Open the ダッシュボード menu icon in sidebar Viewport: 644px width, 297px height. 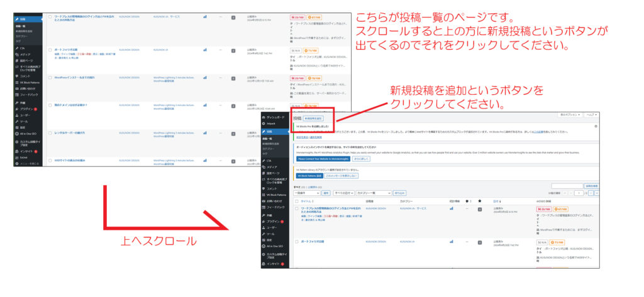(x=263, y=117)
